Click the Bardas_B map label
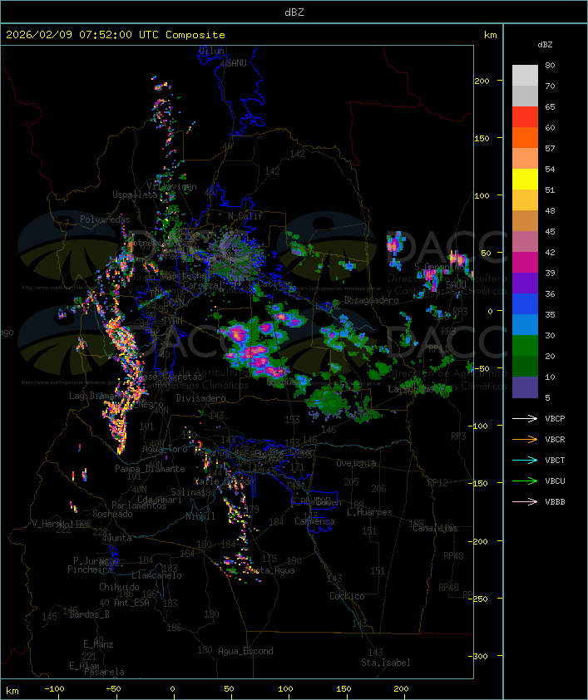Image resolution: width=588 pixels, height=700 pixels. coord(89,614)
